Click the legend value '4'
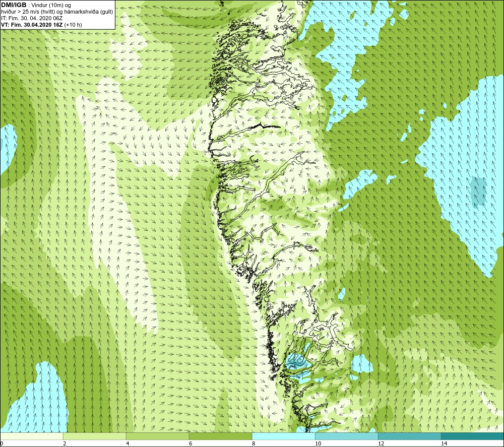Image resolution: width=504 pixels, height=447 pixels. (x=128, y=443)
